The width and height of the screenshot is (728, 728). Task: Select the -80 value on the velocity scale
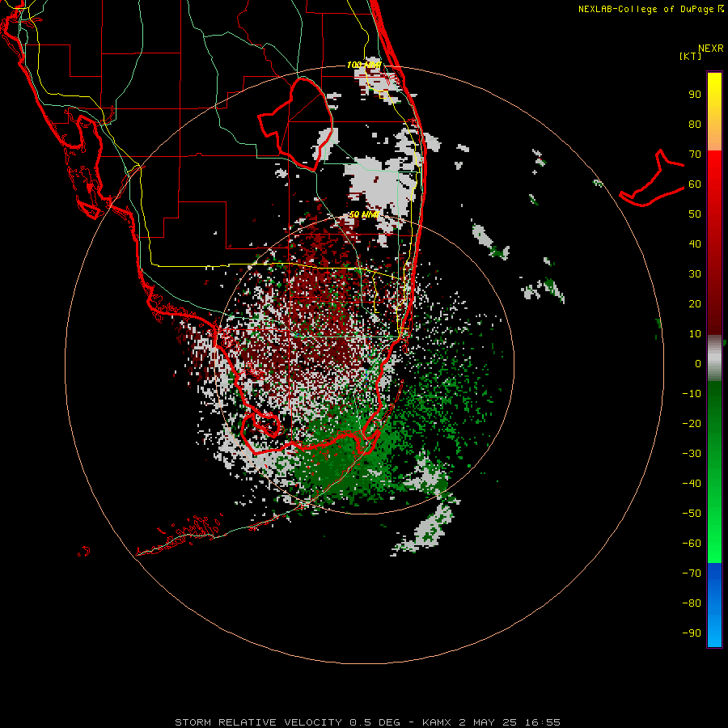coord(692,603)
